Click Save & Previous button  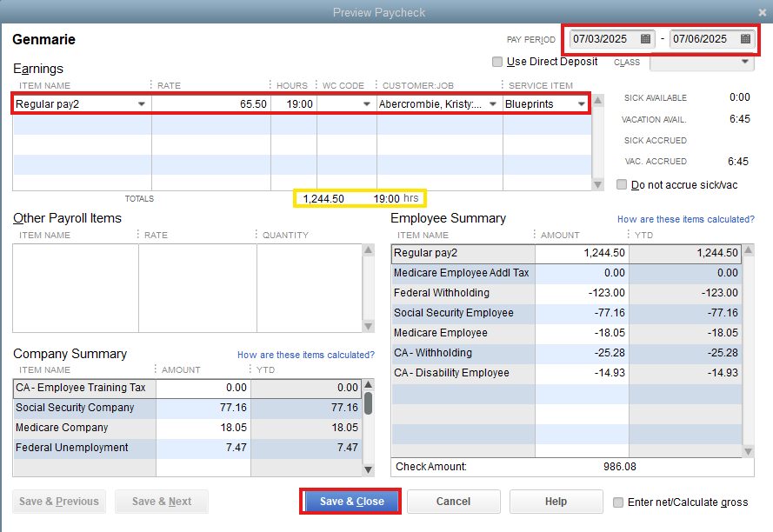pyautogui.click(x=59, y=502)
